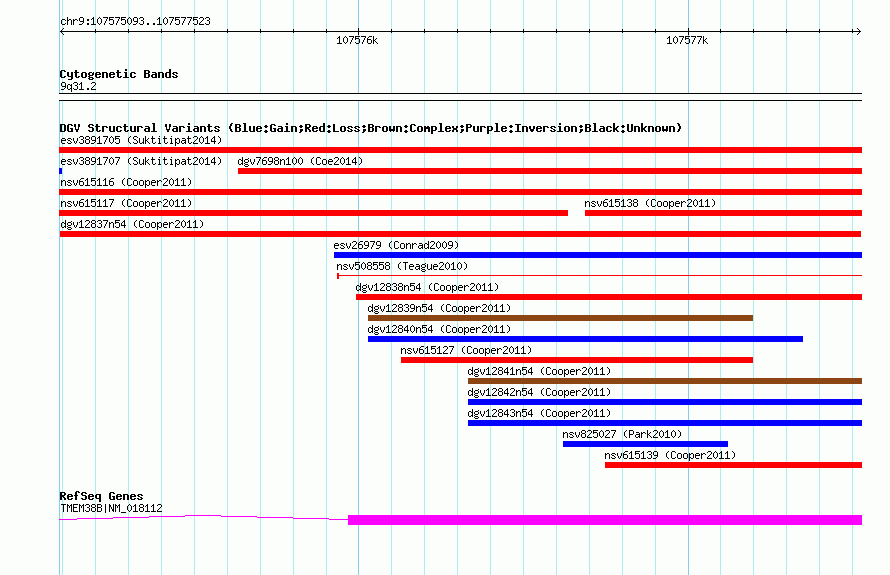The width and height of the screenshot is (890, 575).
Task: Click the TMEM38B|NM_018112 gene label
Action: pos(111,508)
